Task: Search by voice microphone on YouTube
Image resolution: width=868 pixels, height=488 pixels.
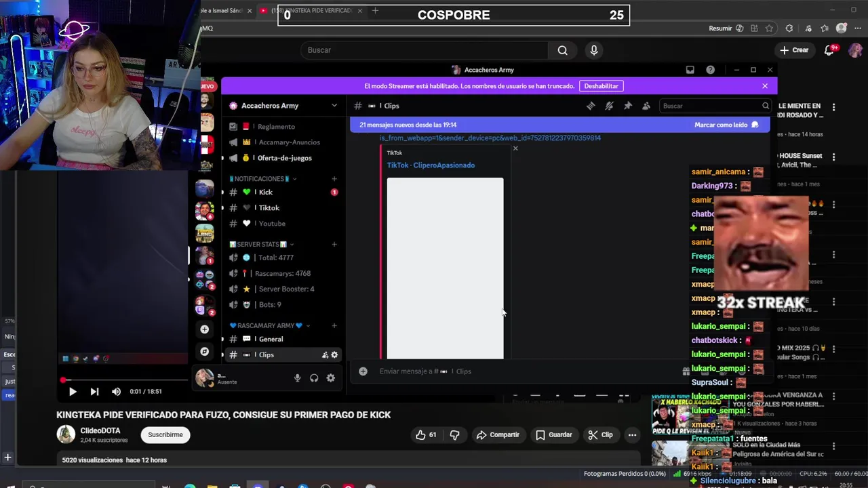Action: [594, 50]
